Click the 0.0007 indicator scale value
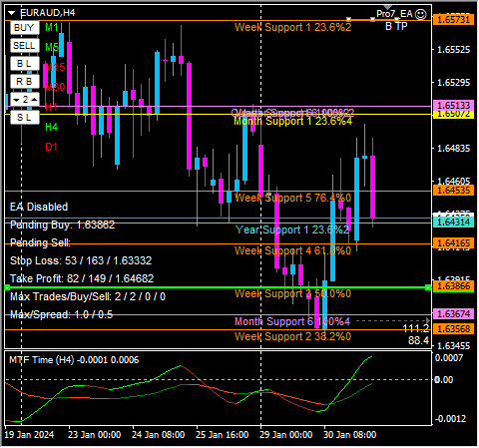 click(x=449, y=358)
